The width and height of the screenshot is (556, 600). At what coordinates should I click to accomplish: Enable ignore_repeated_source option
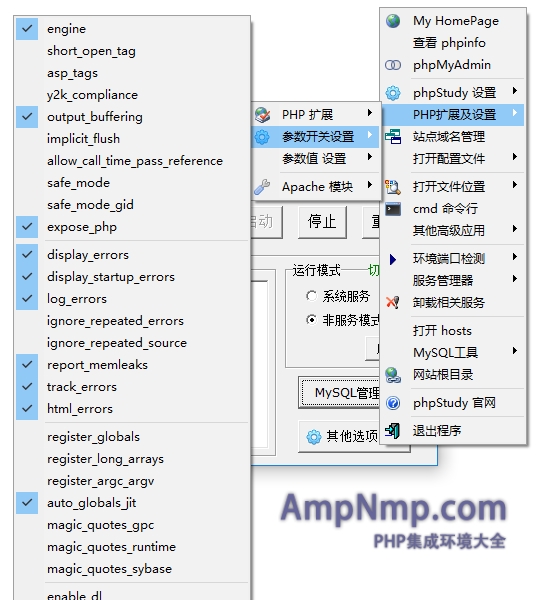point(132,343)
